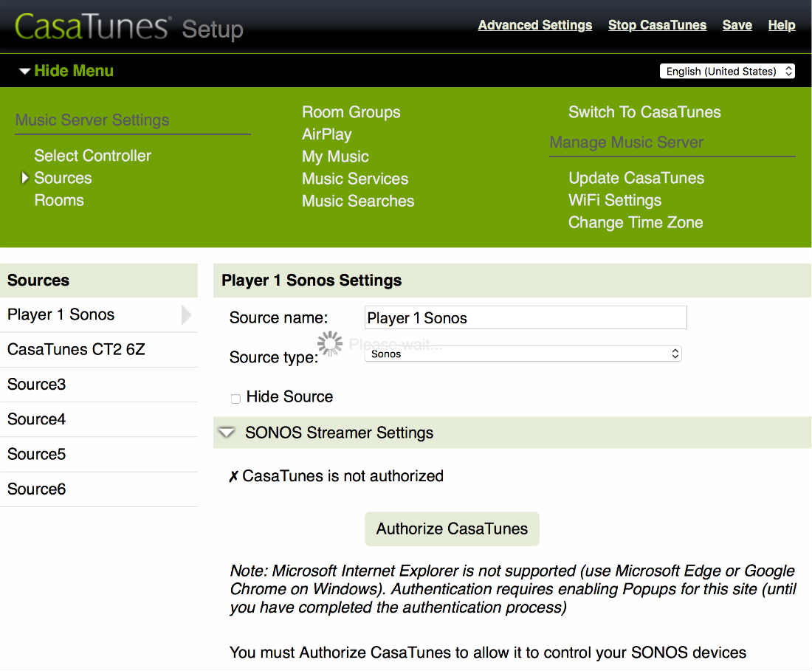Open the English (United States) language dropdown
This screenshot has height=671, width=812.
[x=727, y=71]
